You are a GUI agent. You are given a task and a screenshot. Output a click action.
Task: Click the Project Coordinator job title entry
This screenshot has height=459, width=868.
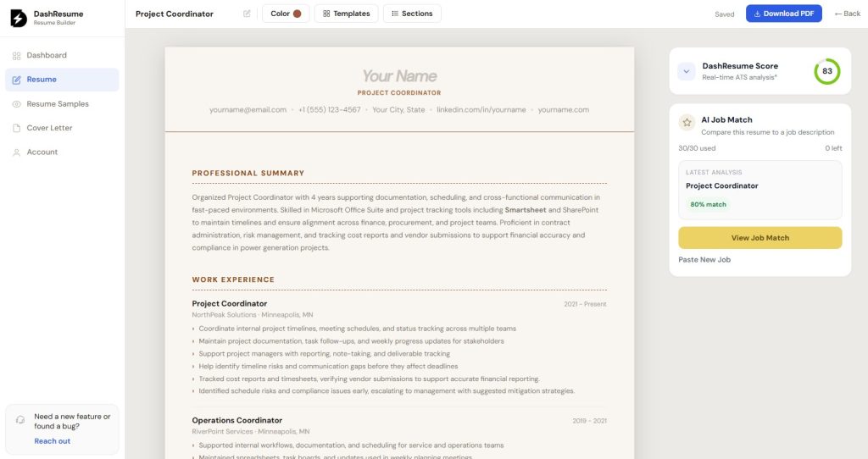point(229,304)
